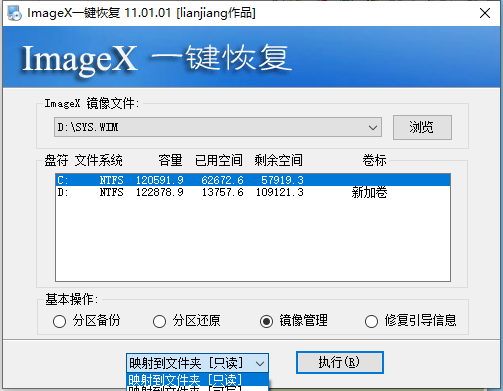
Task: Pick the highlighted 映射到文件夹 [只读] list option
Action: [197, 380]
